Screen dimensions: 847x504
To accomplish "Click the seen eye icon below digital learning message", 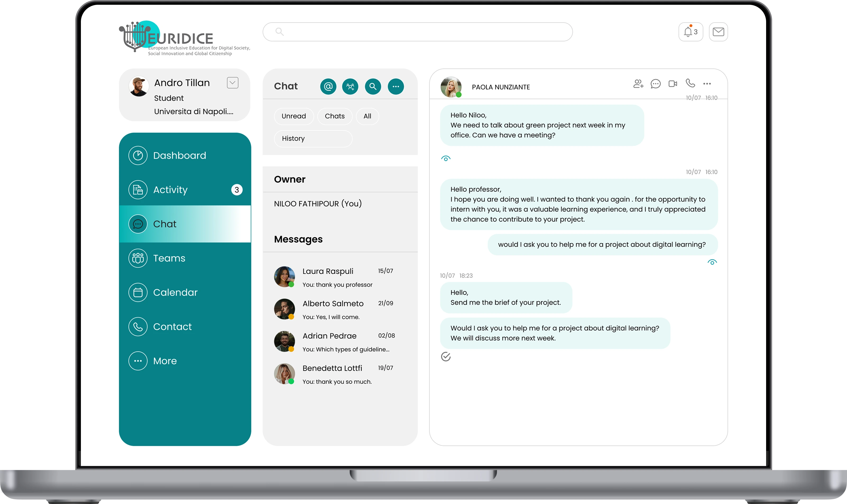I will pos(712,262).
